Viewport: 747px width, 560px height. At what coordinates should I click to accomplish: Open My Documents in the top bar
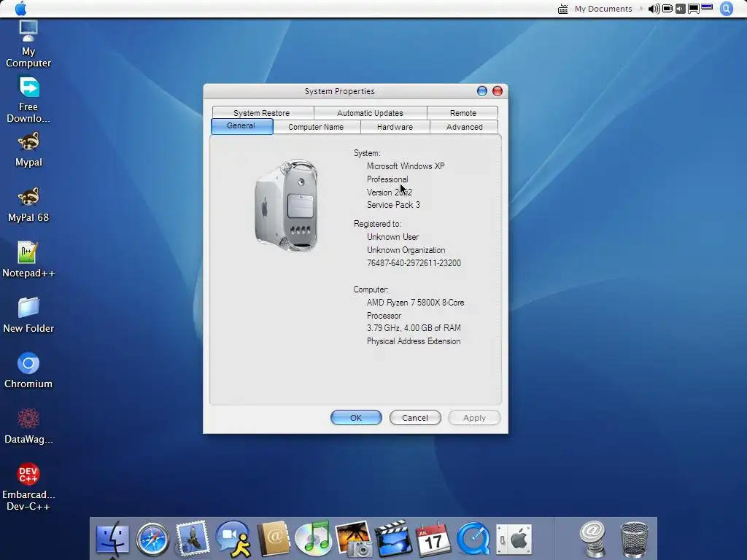[603, 9]
